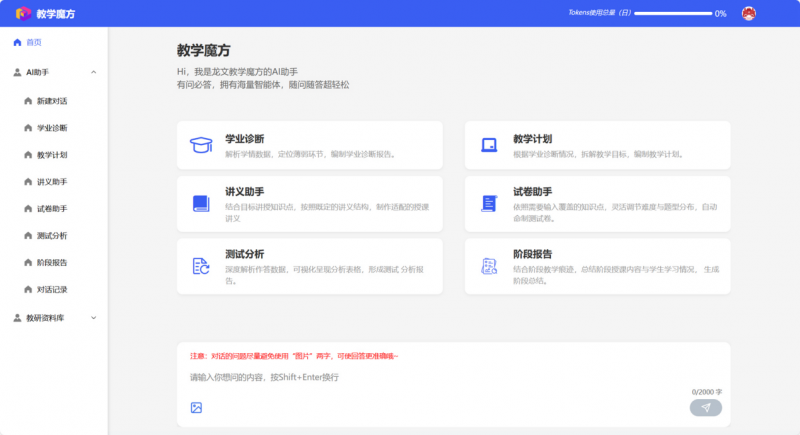This screenshot has height=435, width=800.
Task: Click the question text input field
Action: tap(440, 377)
